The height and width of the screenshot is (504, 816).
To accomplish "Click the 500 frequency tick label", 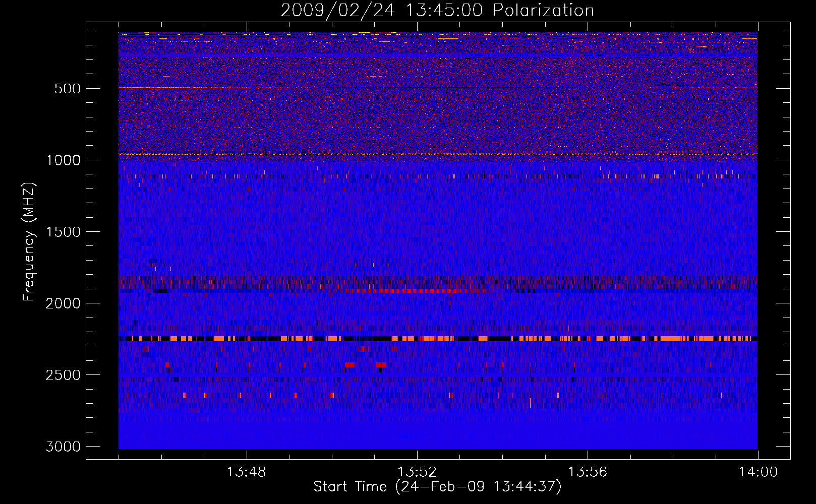I will (67, 89).
